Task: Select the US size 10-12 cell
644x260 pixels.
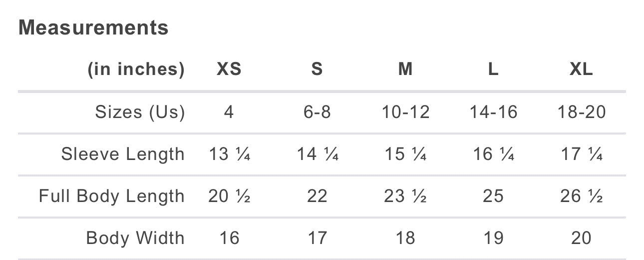Action: coord(405,112)
